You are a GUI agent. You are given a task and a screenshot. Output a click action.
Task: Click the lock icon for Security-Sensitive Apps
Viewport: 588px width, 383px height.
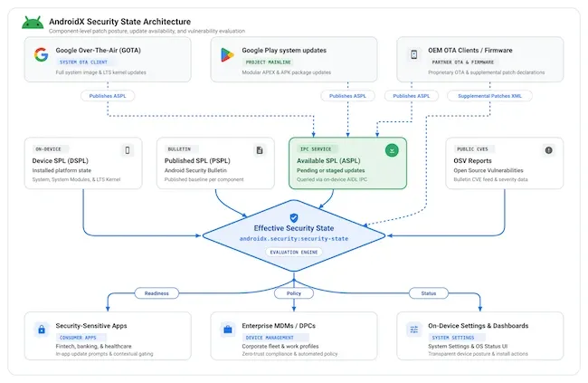(42, 330)
